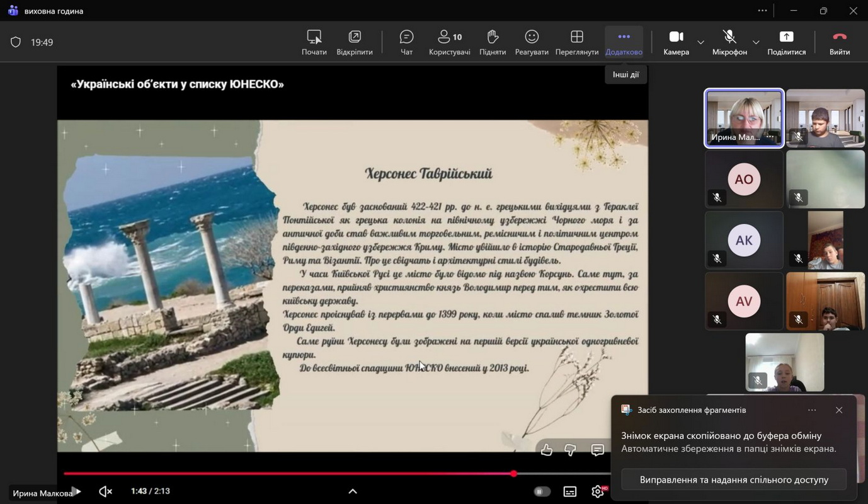Raise hand with the Підняти button

[x=492, y=42]
